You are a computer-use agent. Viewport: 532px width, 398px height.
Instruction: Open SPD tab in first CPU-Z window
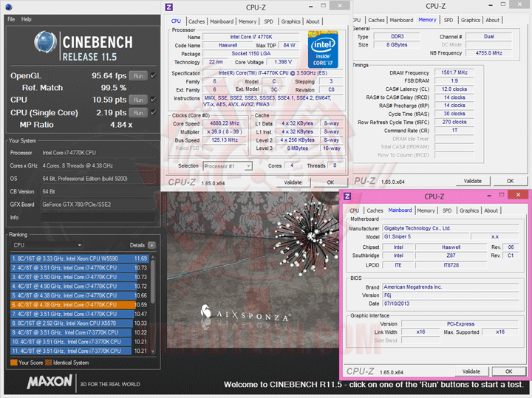tap(268, 21)
